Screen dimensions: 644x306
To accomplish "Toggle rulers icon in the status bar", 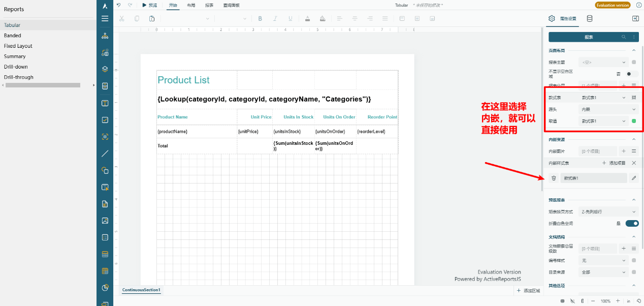I will (x=582, y=301).
